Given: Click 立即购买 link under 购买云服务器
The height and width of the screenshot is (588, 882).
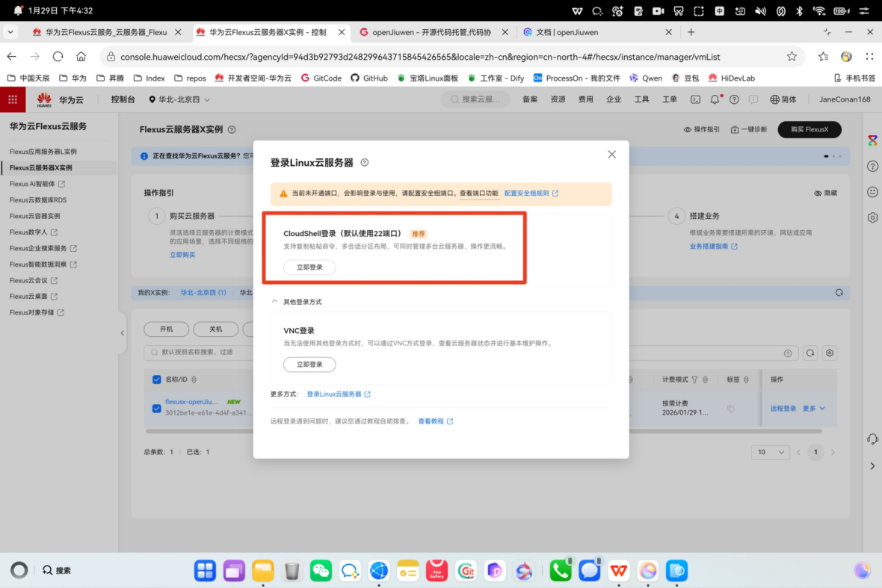Looking at the screenshot, I should point(182,255).
